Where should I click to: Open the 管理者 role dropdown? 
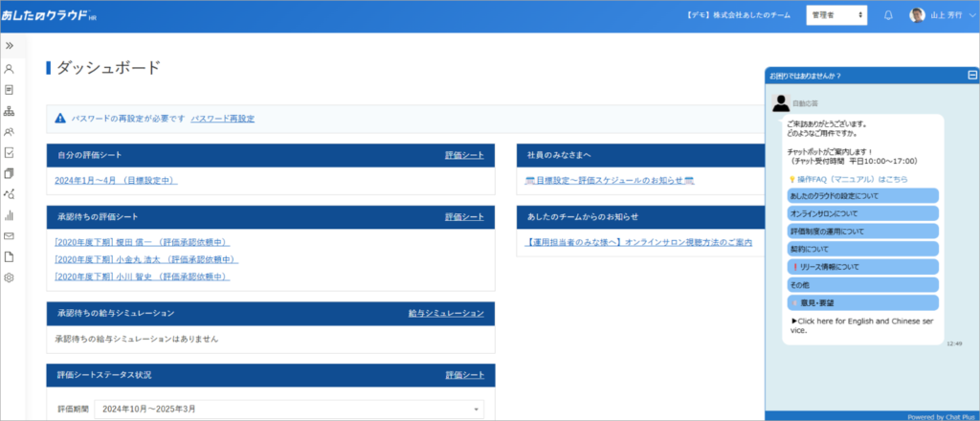tap(836, 15)
